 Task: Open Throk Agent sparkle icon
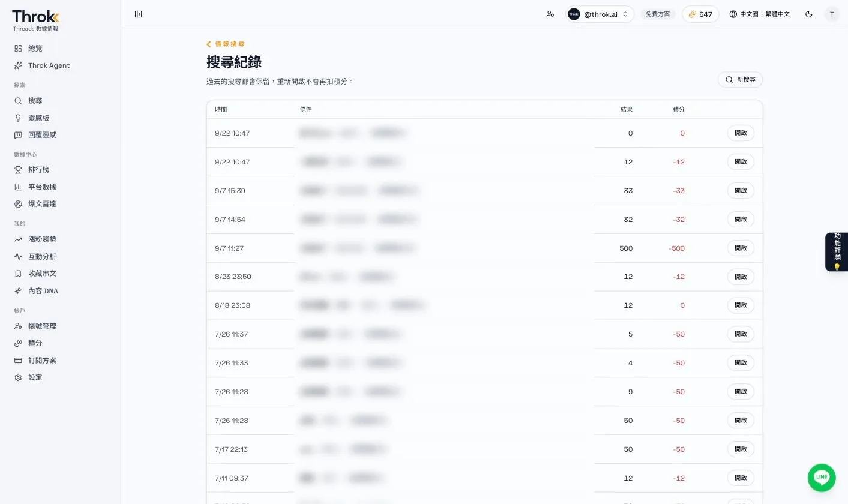pos(18,65)
